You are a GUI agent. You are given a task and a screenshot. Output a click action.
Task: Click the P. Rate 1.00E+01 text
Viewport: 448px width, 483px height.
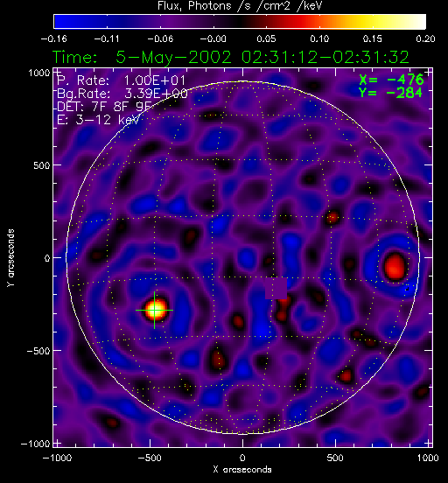point(121,80)
